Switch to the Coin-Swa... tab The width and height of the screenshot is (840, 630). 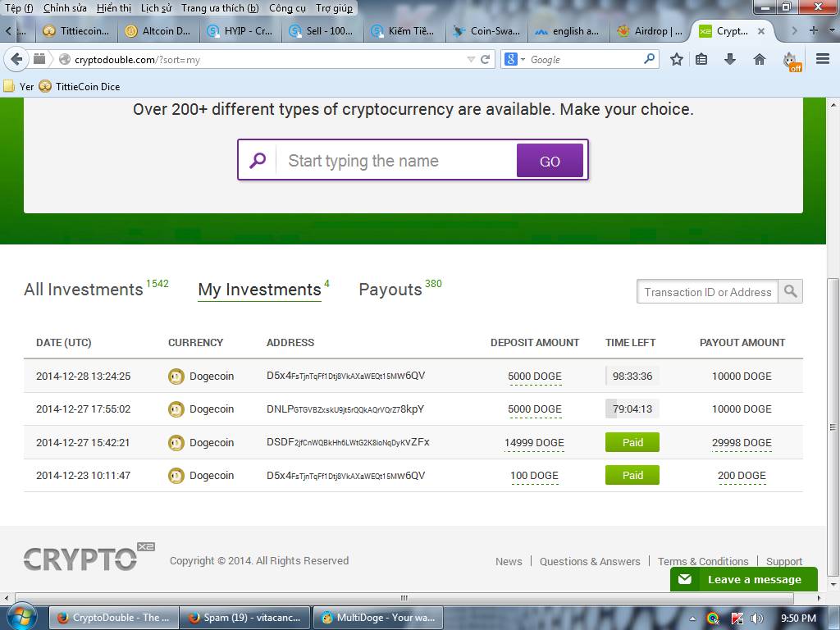pyautogui.click(x=486, y=31)
